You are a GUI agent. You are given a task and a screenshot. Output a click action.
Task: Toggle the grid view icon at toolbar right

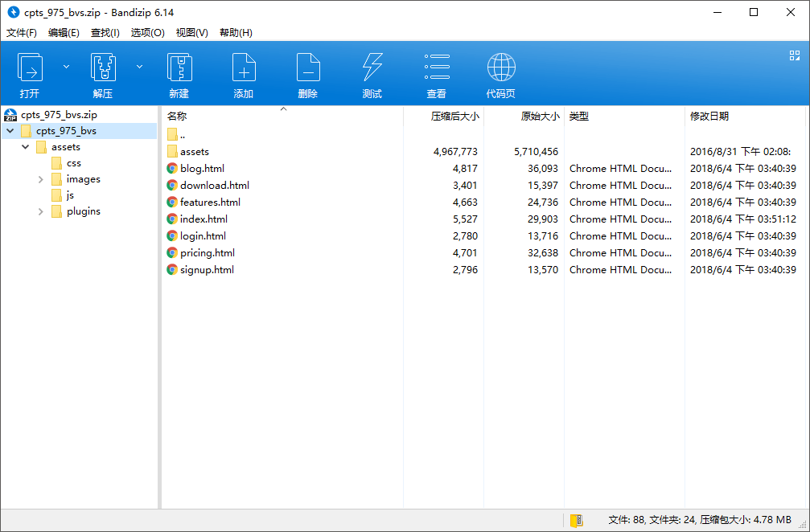[x=794, y=55]
